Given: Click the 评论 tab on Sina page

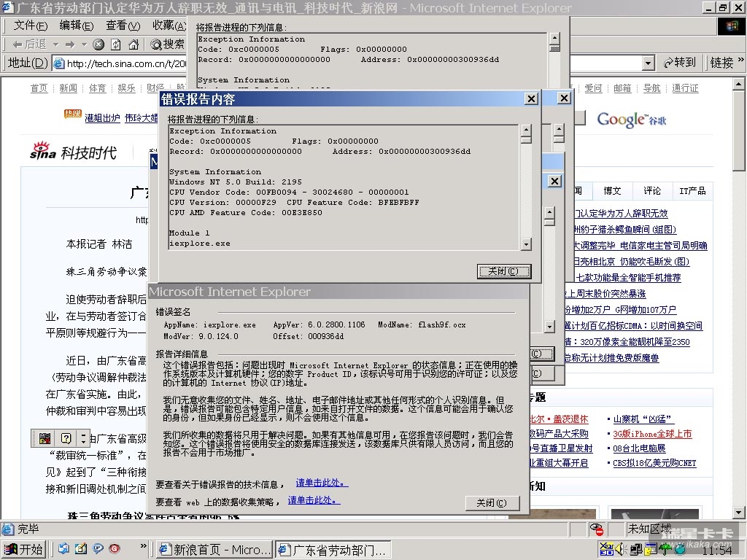Looking at the screenshot, I should tap(652, 190).
